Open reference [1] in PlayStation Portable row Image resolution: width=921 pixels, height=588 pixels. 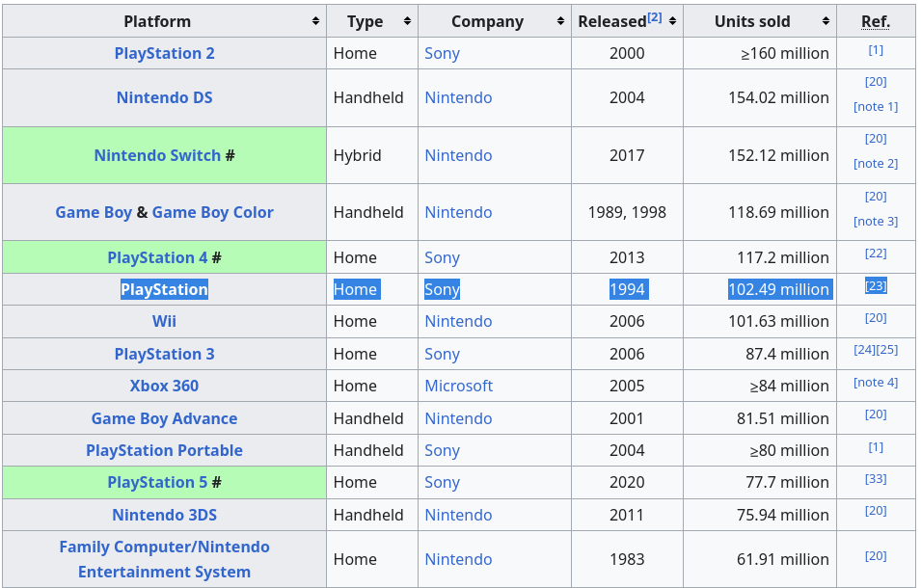click(x=876, y=447)
